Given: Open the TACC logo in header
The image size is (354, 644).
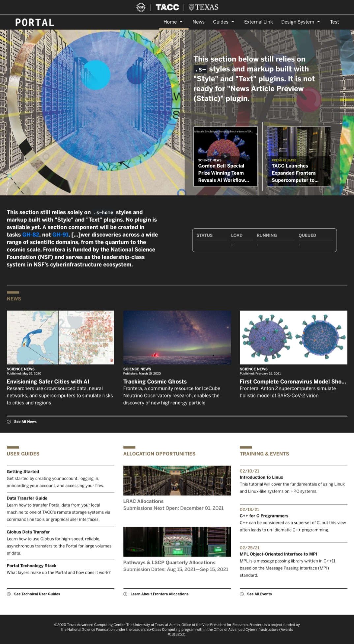Looking at the screenshot, I should click(167, 7).
